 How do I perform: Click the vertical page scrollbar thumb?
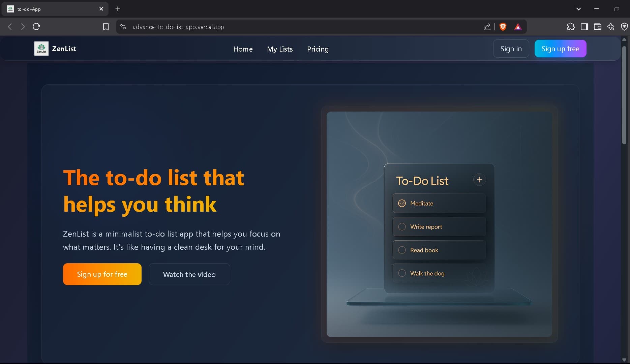tap(624, 94)
